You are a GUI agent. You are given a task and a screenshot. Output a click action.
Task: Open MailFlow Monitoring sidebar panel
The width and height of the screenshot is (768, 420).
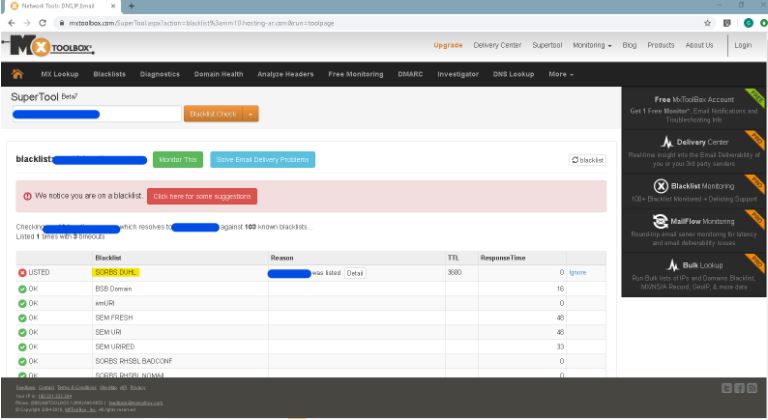pos(694,231)
